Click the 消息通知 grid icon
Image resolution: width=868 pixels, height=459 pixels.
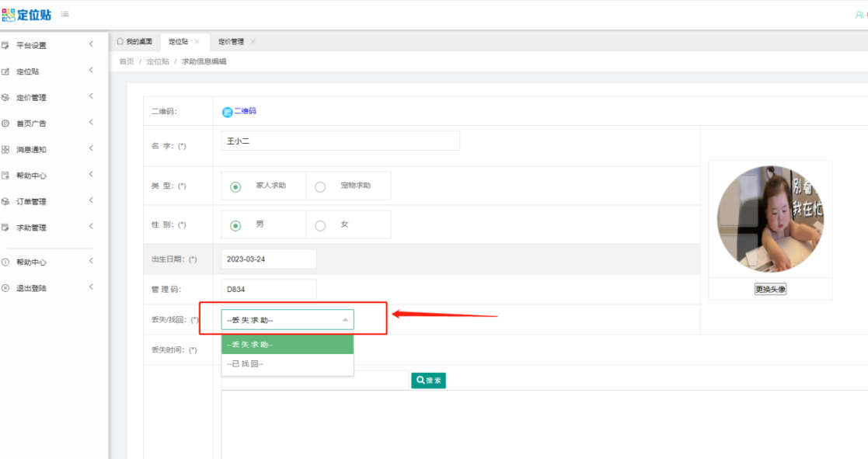coord(5,149)
